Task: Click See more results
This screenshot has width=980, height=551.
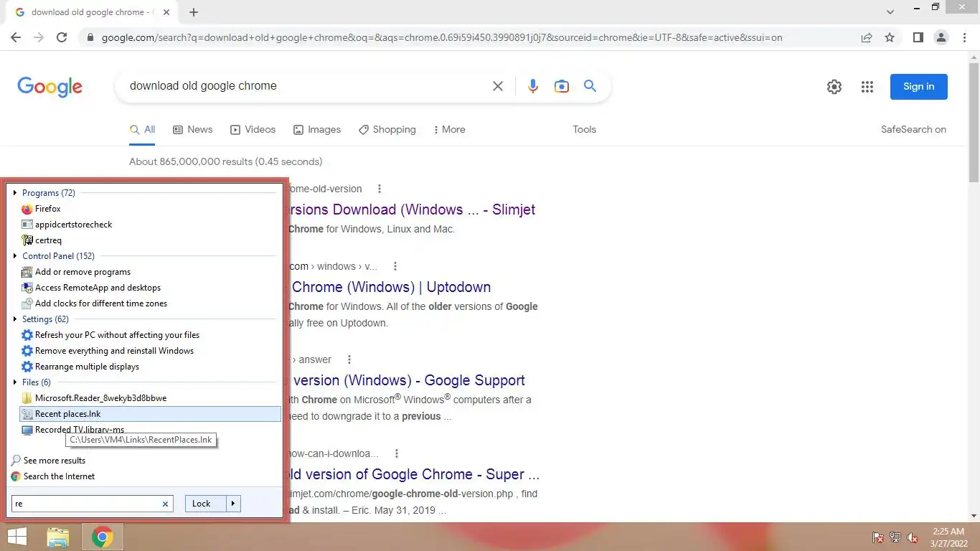Action: [x=48, y=461]
